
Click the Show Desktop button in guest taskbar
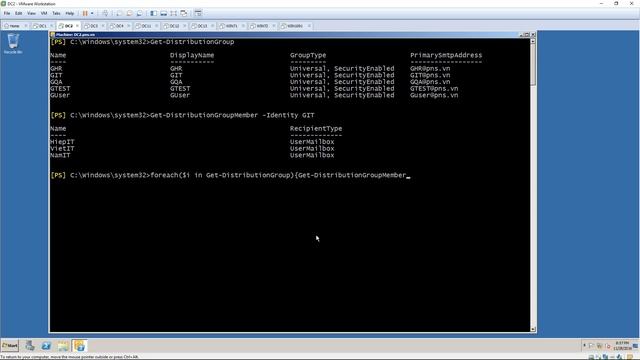tap(636, 346)
